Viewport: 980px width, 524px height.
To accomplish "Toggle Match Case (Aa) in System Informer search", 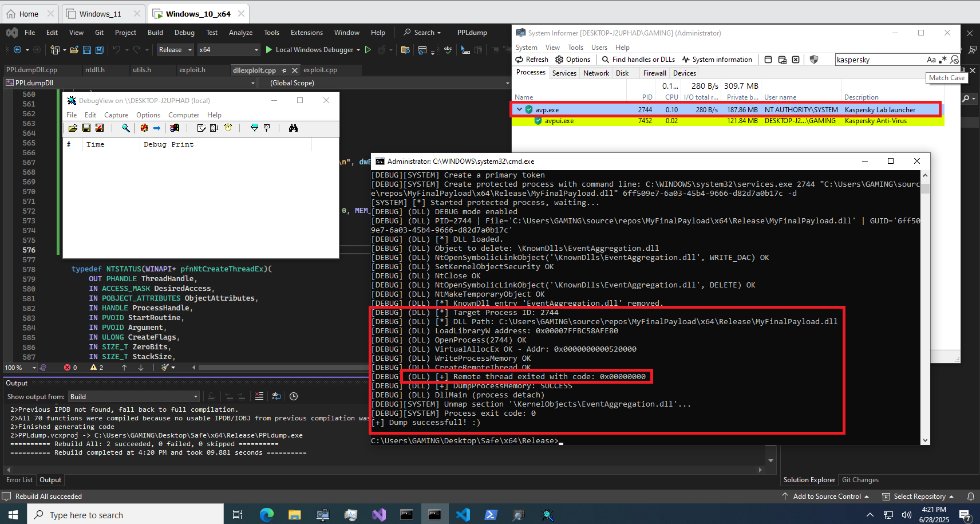I will pyautogui.click(x=931, y=60).
